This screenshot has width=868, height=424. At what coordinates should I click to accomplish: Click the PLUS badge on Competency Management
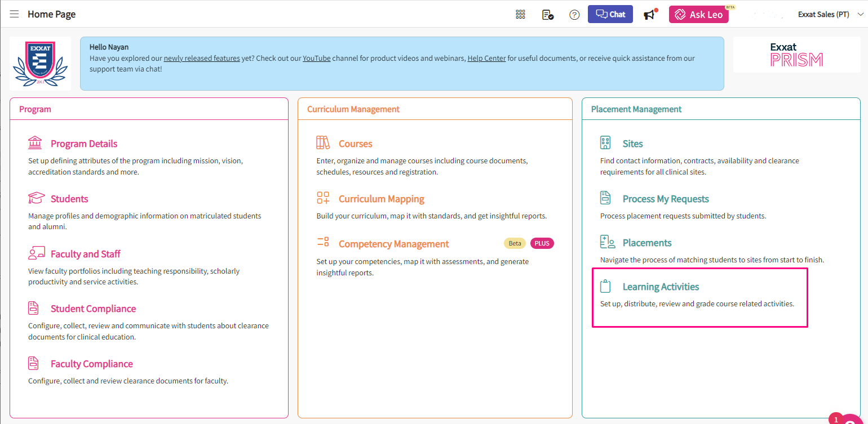[542, 243]
